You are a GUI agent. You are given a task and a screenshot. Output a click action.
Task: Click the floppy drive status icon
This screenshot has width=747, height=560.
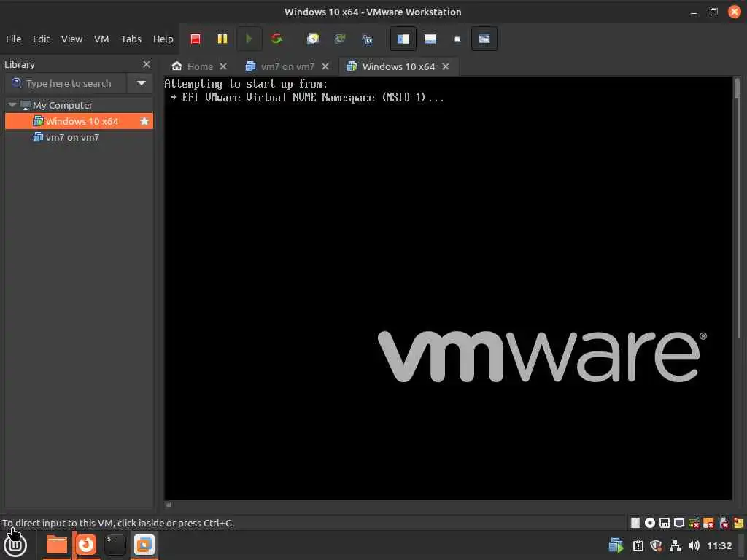click(665, 523)
